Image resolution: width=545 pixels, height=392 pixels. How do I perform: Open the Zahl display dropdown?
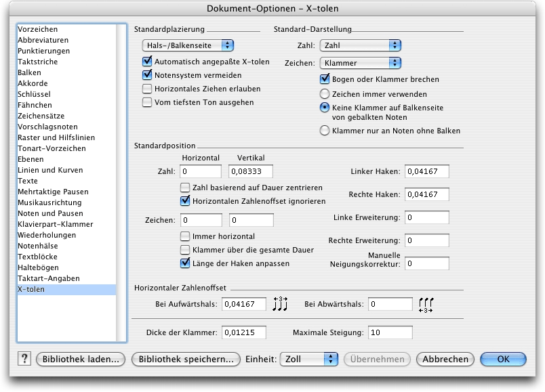click(x=361, y=45)
